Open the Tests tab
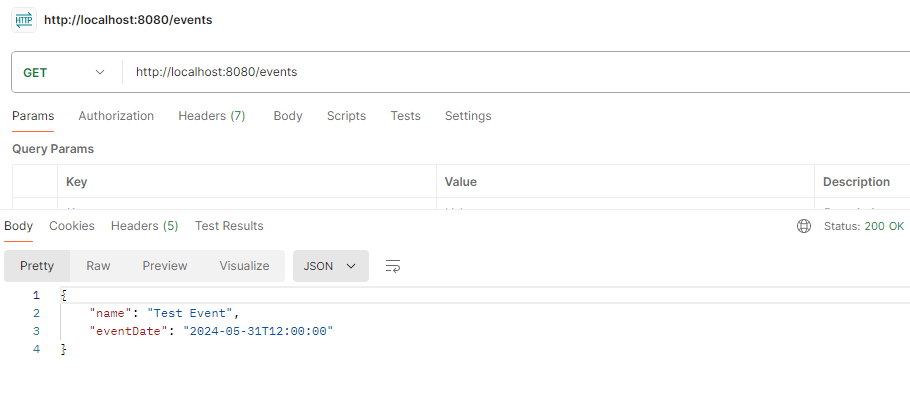This screenshot has width=910, height=418. pyautogui.click(x=405, y=116)
